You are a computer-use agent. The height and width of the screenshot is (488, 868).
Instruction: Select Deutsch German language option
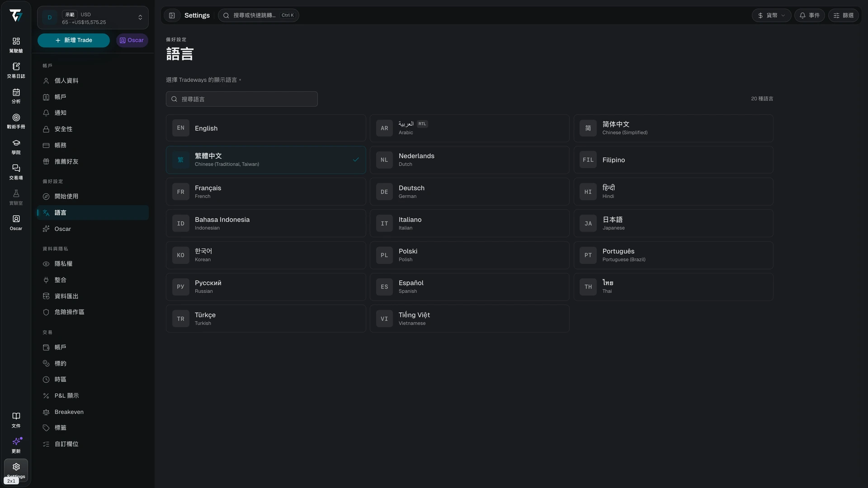coord(469,192)
